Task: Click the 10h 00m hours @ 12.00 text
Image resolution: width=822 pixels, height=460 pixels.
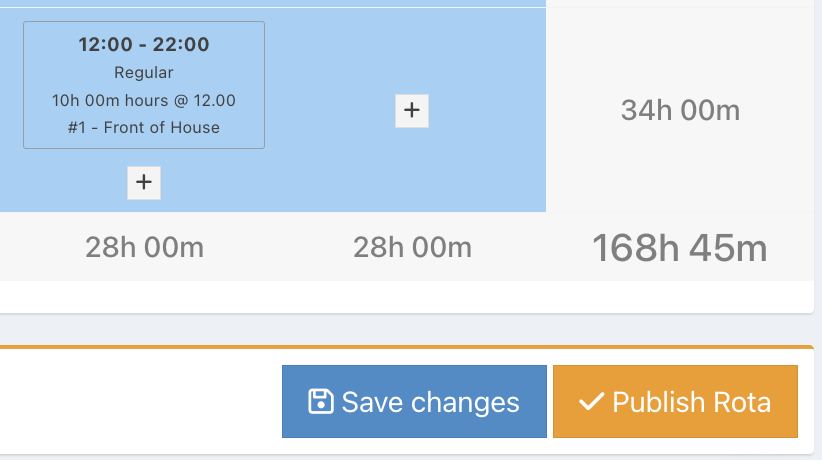Action: pos(144,100)
